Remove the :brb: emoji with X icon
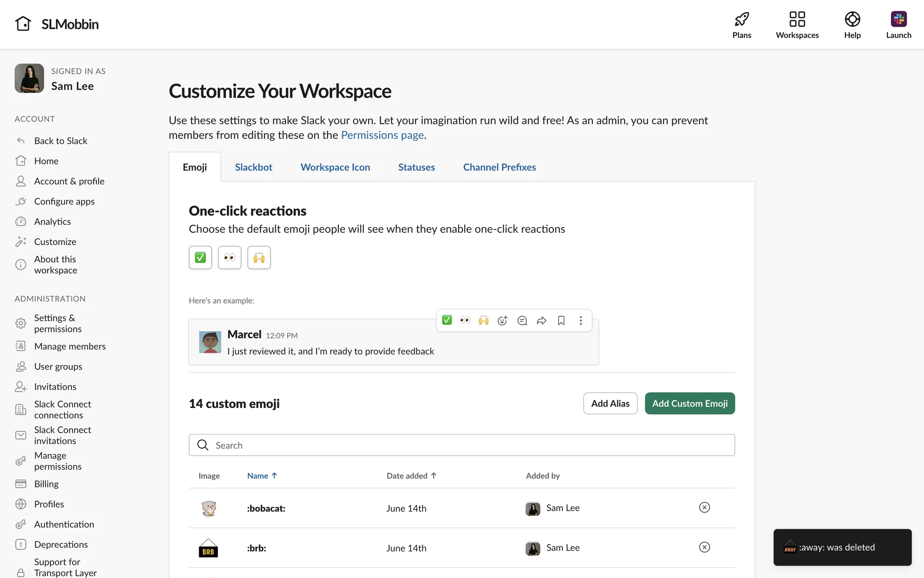The width and height of the screenshot is (924, 578). point(704,547)
